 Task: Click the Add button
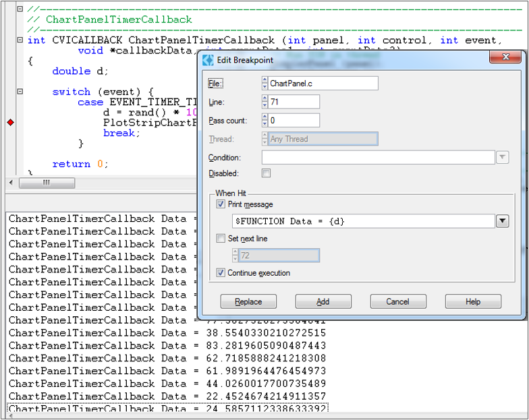tap(323, 301)
